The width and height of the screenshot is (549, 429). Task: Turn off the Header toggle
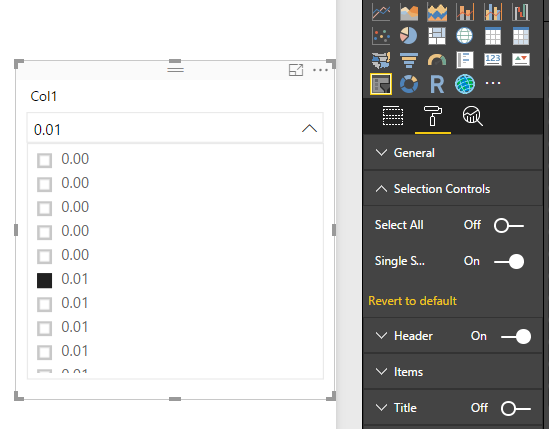(x=516, y=337)
